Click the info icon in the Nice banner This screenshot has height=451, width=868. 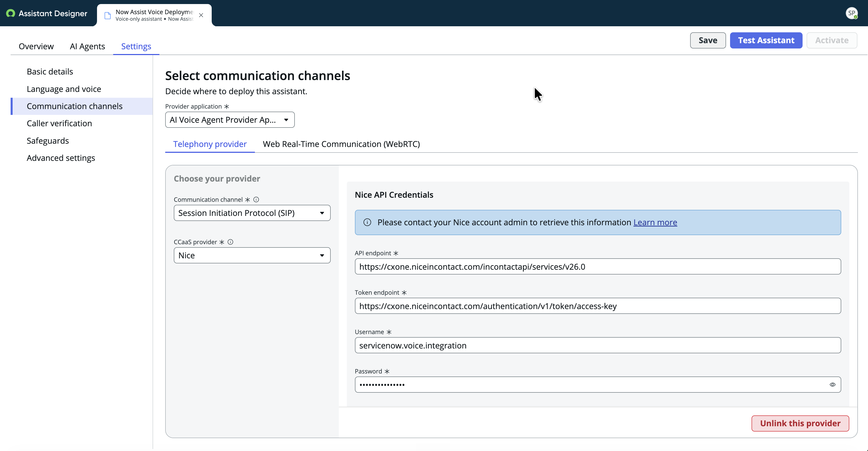(367, 222)
